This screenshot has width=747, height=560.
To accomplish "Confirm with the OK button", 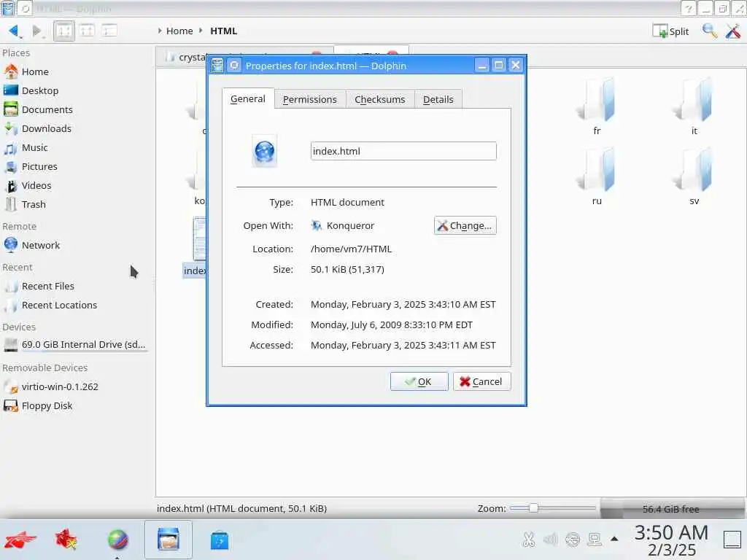I will (419, 381).
